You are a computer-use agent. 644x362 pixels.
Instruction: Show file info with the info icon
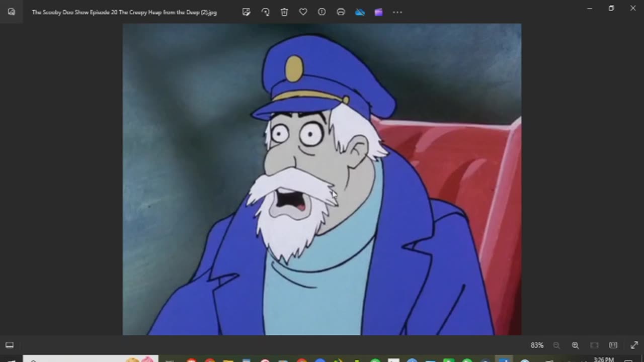(x=322, y=12)
